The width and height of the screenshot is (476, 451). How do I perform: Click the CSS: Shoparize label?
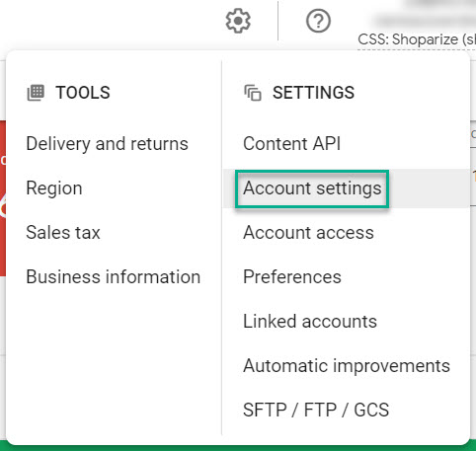pos(417,39)
